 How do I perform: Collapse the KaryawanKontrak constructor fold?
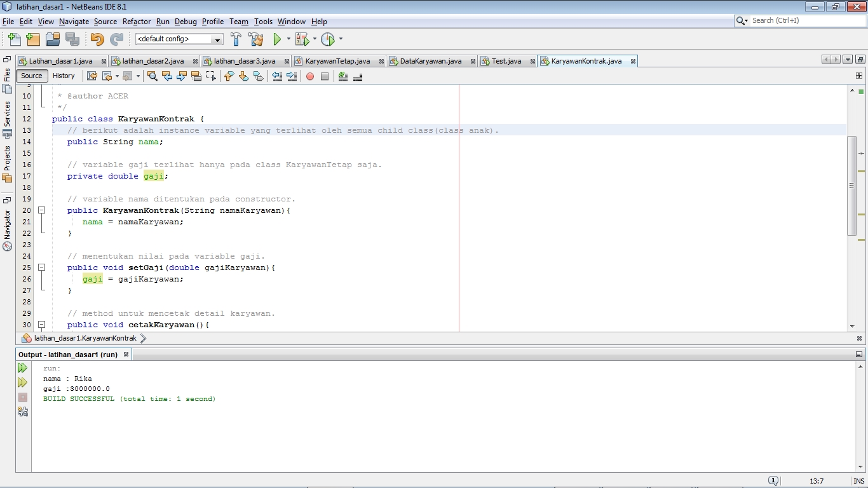(x=42, y=210)
